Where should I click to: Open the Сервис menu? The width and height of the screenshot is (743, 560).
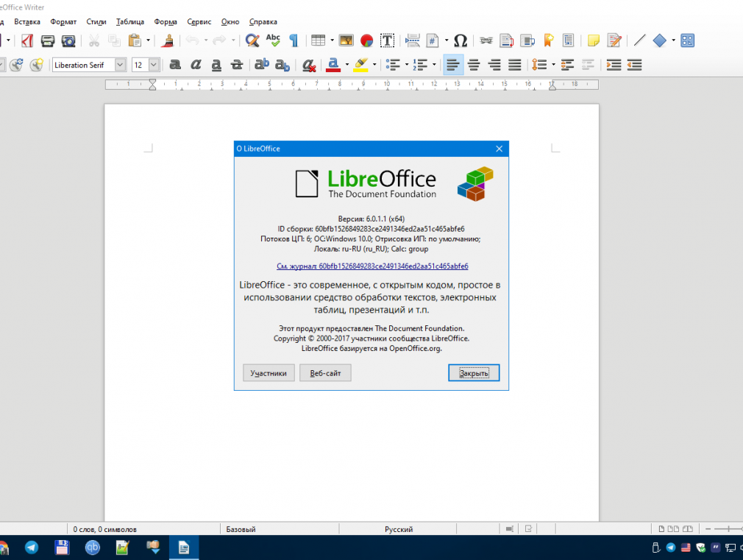coord(199,22)
